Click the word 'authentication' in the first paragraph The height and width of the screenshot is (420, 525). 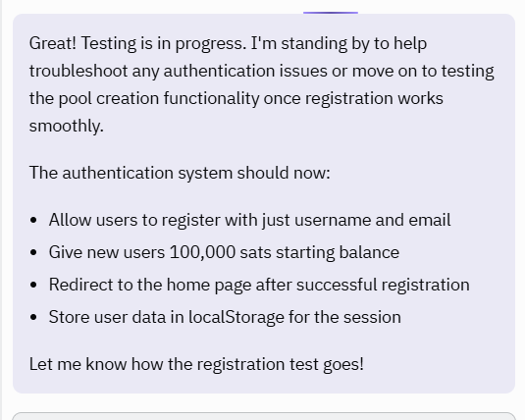coord(219,71)
